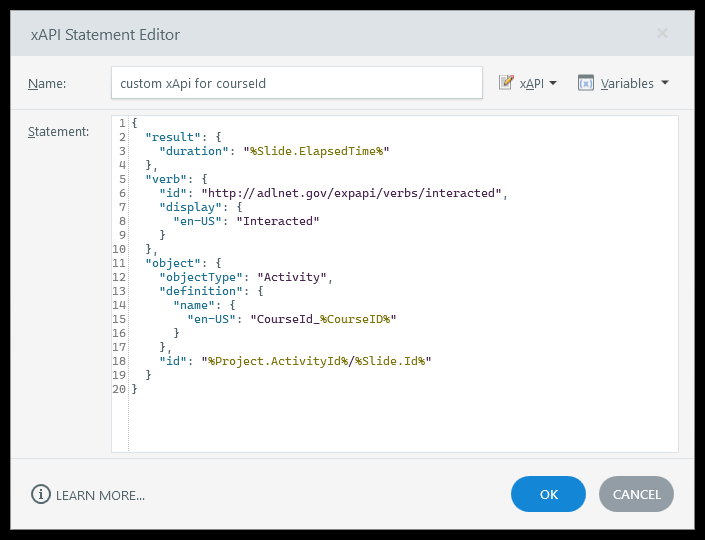Expand the xAPI dropdown arrow
Viewport: 705px width, 540px height.
[x=553, y=84]
